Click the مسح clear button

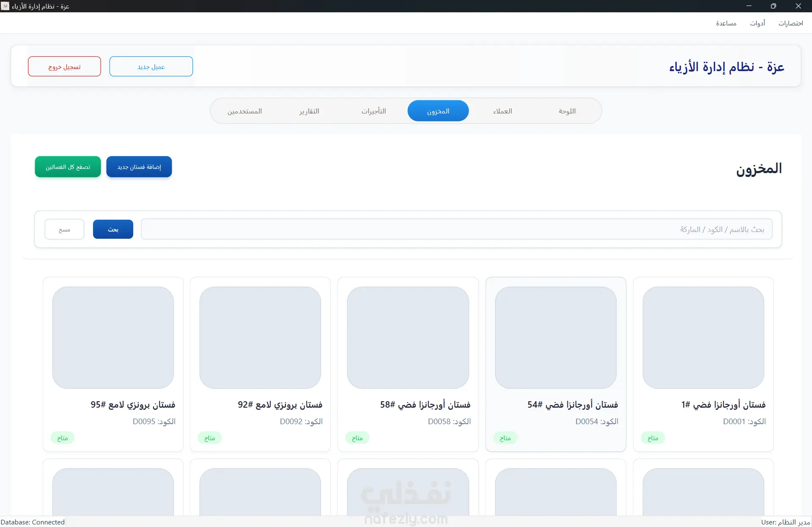click(64, 229)
